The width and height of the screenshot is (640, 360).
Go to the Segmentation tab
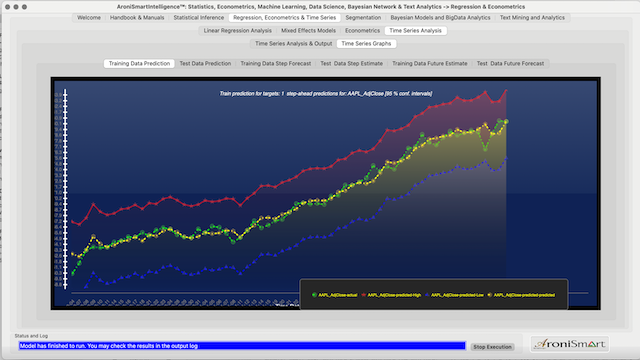pyautogui.click(x=363, y=18)
